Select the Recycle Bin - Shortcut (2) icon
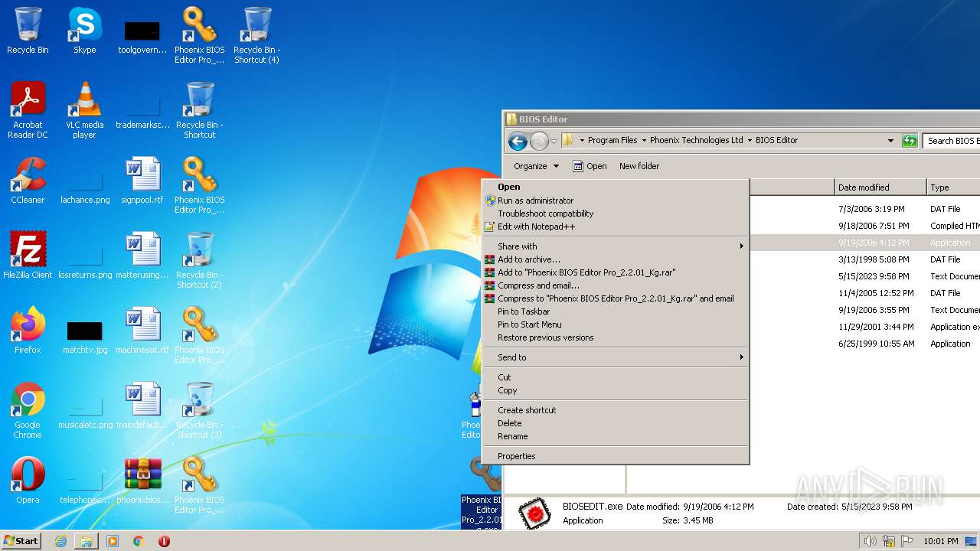The height and width of the screenshot is (551, 980). coord(199,260)
